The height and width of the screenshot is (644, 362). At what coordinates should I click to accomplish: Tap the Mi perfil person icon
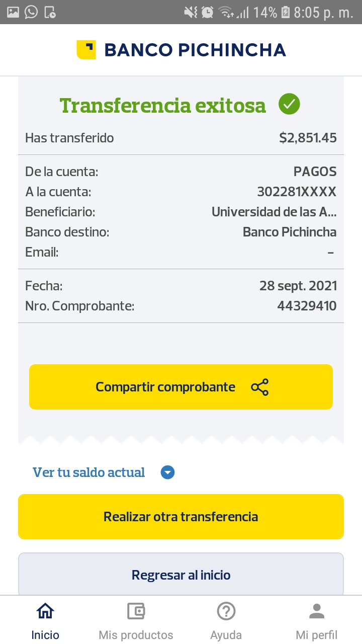coord(317,611)
